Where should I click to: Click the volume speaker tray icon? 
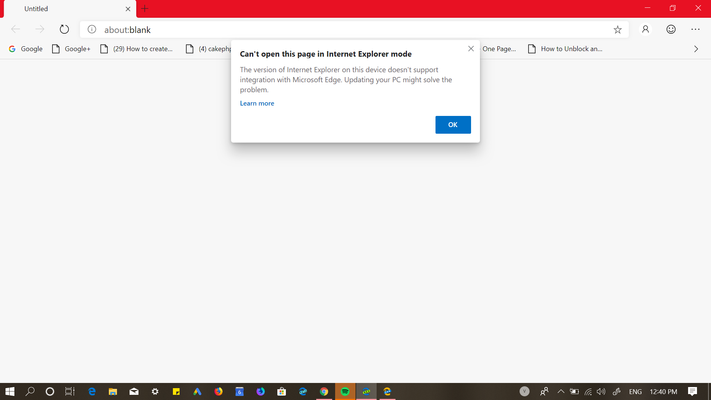pos(601,391)
